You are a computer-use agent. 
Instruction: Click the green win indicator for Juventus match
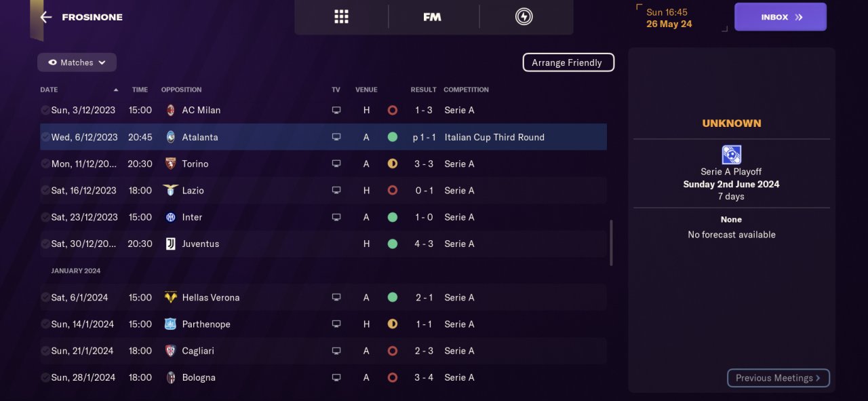click(x=392, y=244)
